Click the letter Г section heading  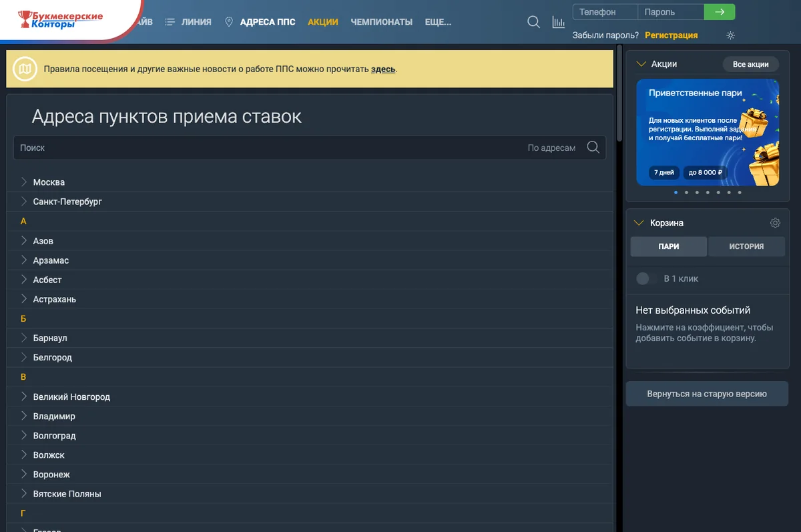[23, 513]
